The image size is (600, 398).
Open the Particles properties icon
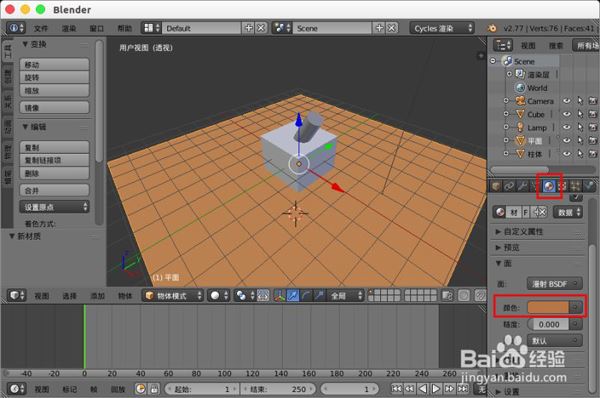coord(575,186)
